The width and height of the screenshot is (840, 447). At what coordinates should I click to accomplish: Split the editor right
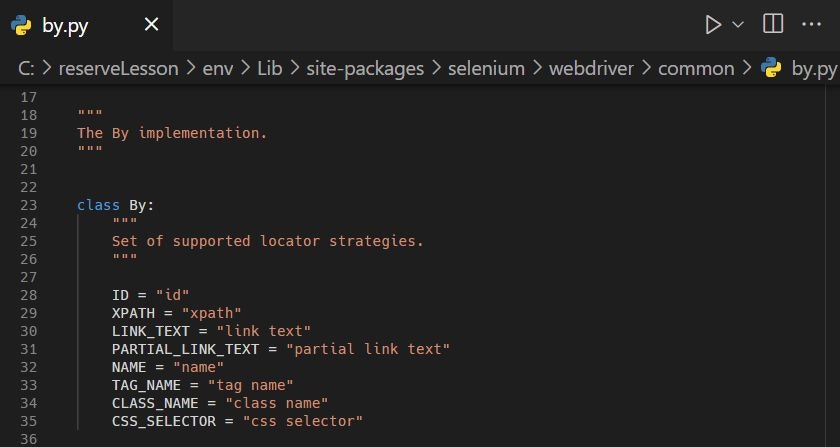[x=773, y=24]
